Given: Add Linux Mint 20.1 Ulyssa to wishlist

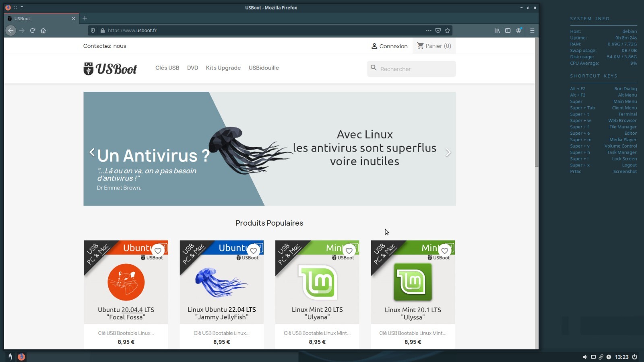Looking at the screenshot, I should [444, 251].
